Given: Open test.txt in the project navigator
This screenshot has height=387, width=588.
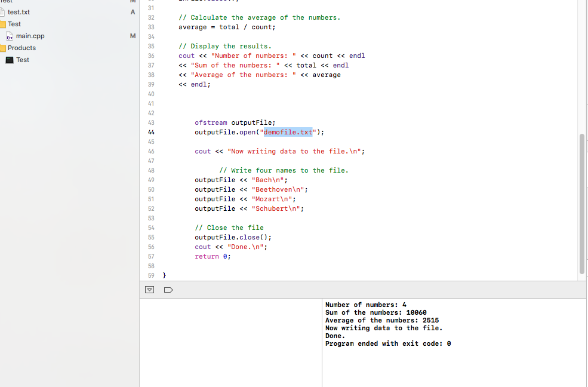Looking at the screenshot, I should 19,12.
